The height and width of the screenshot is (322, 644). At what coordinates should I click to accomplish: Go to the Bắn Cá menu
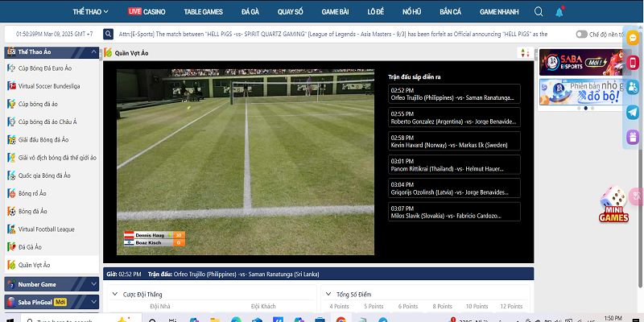pyautogui.click(x=452, y=12)
